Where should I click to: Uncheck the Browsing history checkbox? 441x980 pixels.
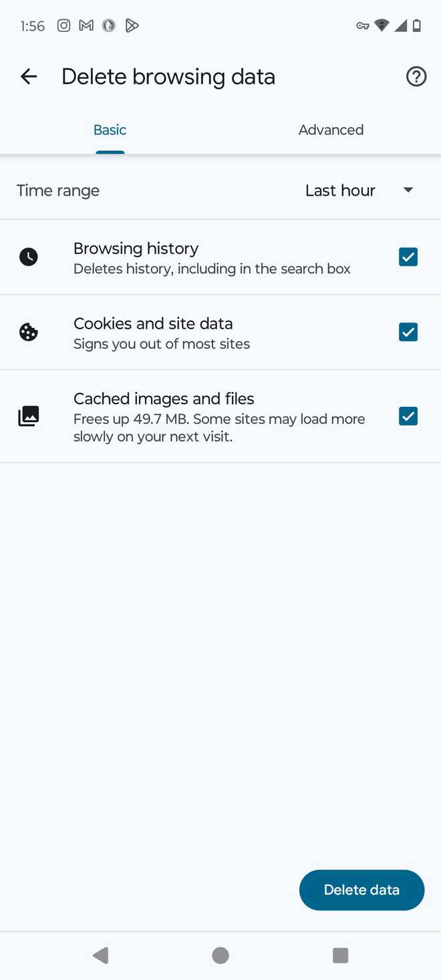(x=408, y=257)
